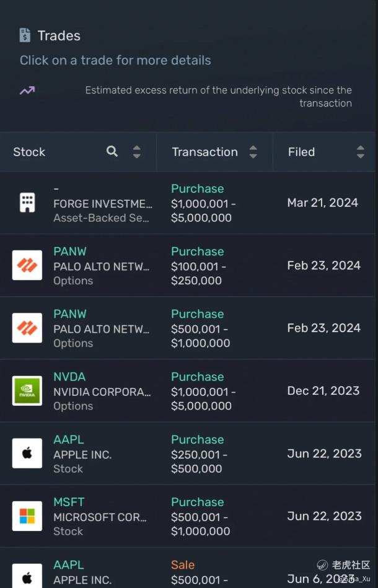This screenshot has width=378, height=588.
Task: Click the Apple logo in Jun 22 purchase row
Action: click(x=27, y=454)
